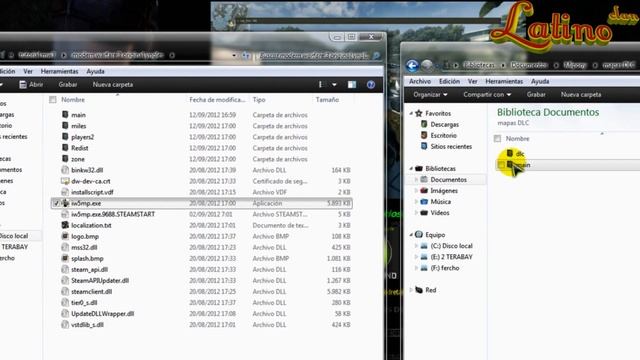Open Ayuda menu in left window

pos(96,71)
